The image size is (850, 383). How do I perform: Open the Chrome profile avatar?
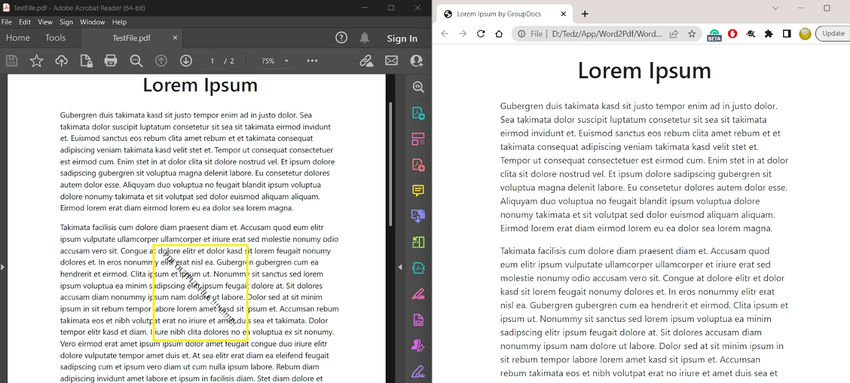(805, 34)
